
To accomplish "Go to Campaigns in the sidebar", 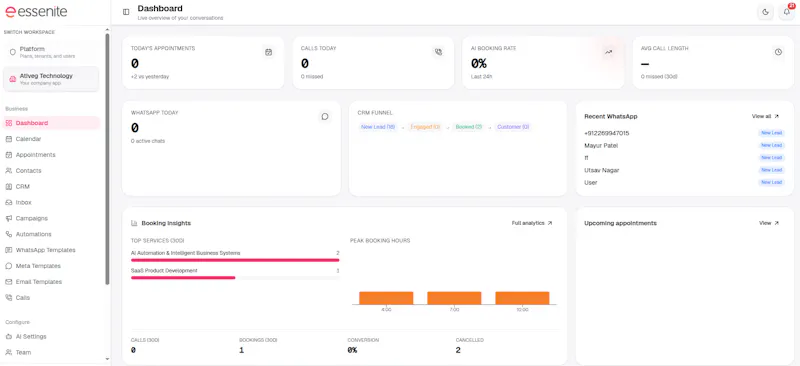I will (51, 218).
